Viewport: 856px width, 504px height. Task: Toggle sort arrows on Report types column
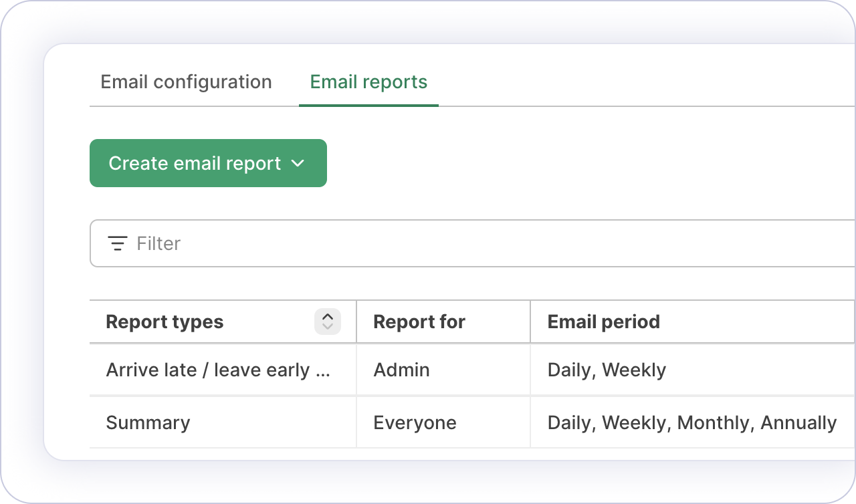pyautogui.click(x=327, y=322)
